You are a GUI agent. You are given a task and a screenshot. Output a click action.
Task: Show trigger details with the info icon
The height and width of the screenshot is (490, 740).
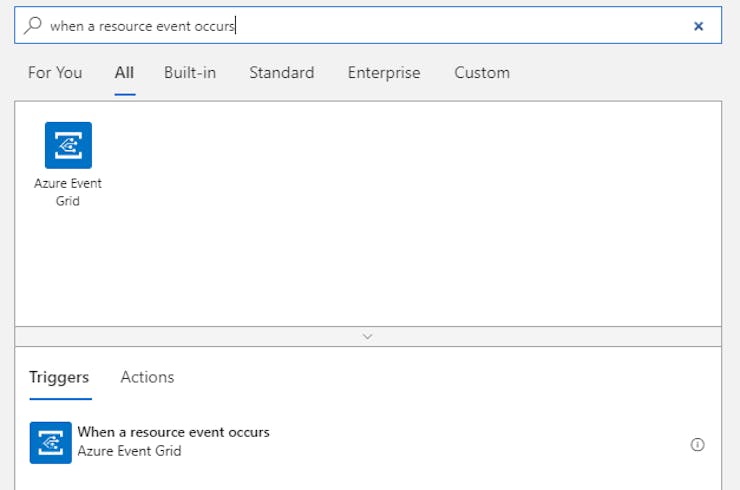coord(698,445)
